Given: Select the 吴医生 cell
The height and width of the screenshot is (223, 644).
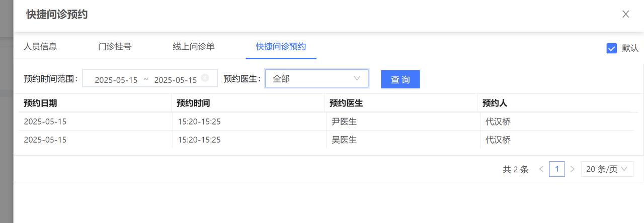Looking at the screenshot, I should tap(345, 140).
